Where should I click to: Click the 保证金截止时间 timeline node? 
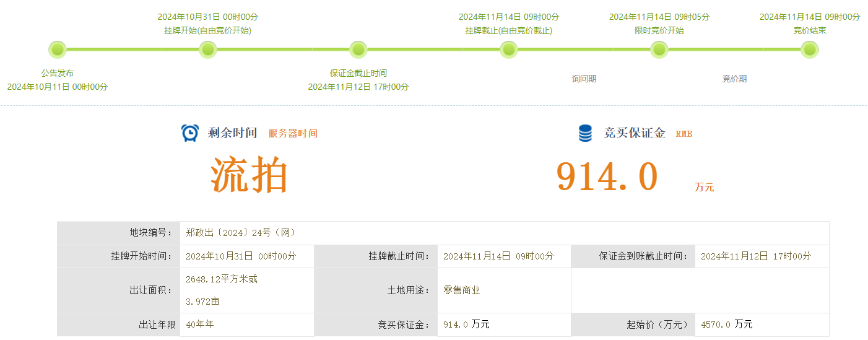[x=358, y=50]
